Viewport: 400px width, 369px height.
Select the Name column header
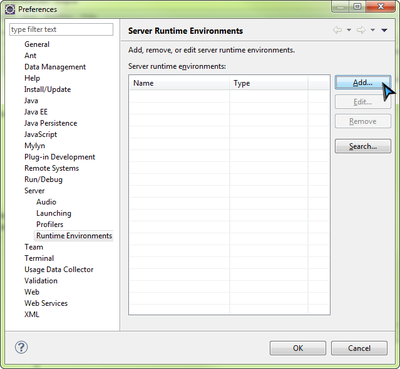(x=179, y=83)
